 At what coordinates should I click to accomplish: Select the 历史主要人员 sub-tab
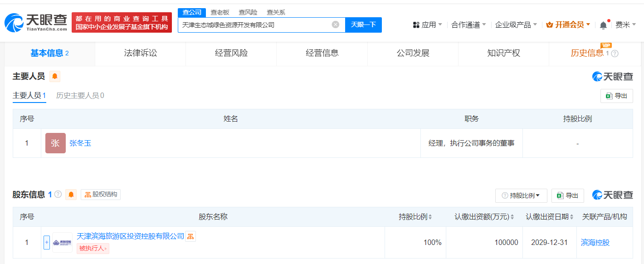(80, 96)
